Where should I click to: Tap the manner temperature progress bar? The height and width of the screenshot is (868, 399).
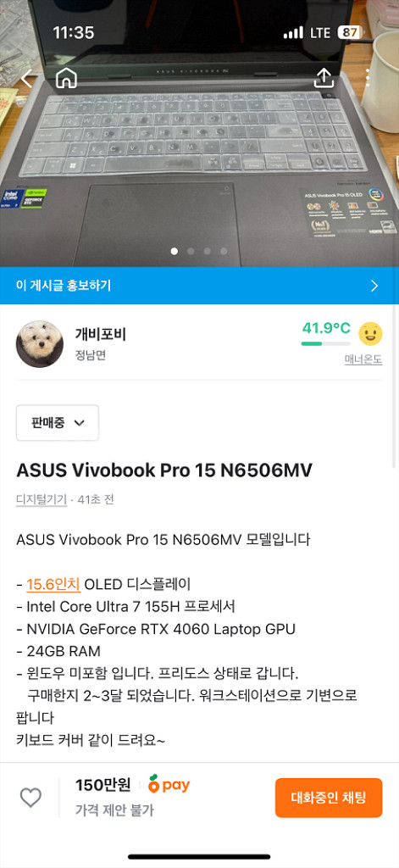pyautogui.click(x=325, y=344)
